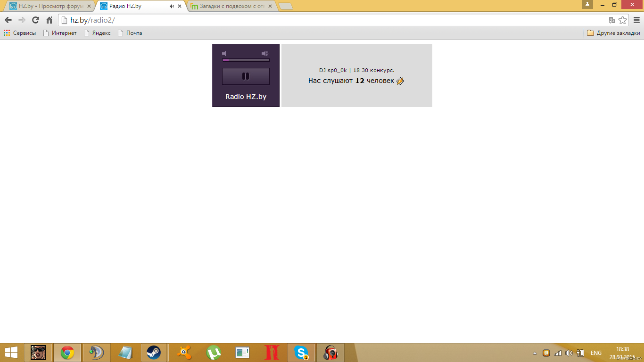
Task: Pause the Radio HZ.by stream
Action: pos(246,76)
